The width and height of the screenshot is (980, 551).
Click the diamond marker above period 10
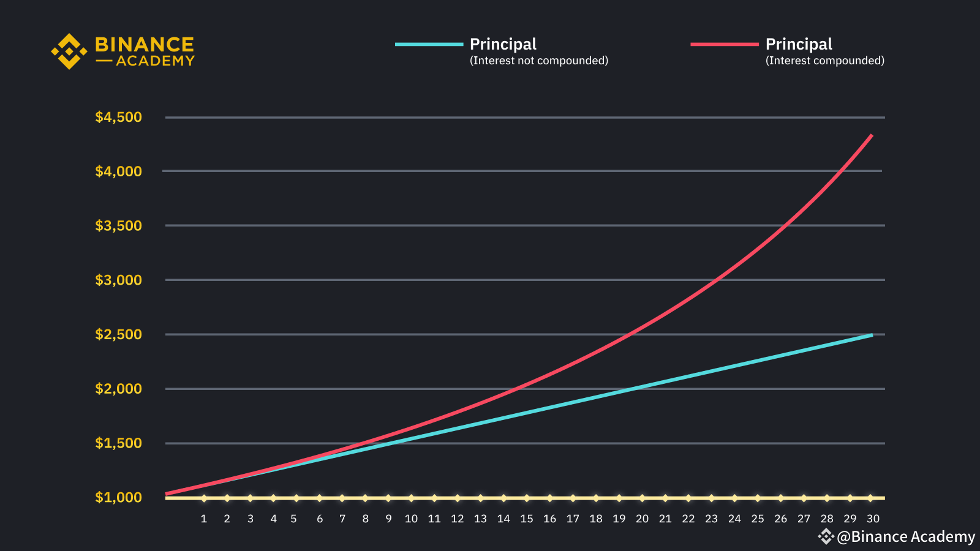(411, 498)
